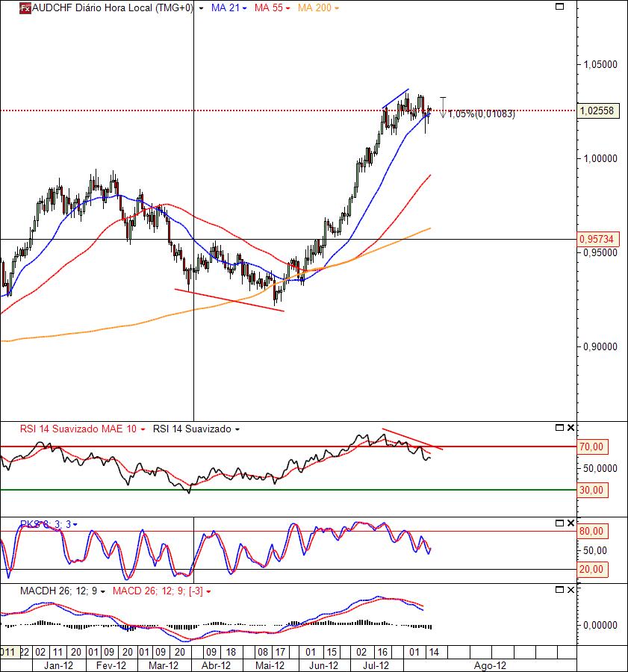The image size is (628, 672).
Task: Click the Mai-12 month on time axis
Action: (x=270, y=665)
